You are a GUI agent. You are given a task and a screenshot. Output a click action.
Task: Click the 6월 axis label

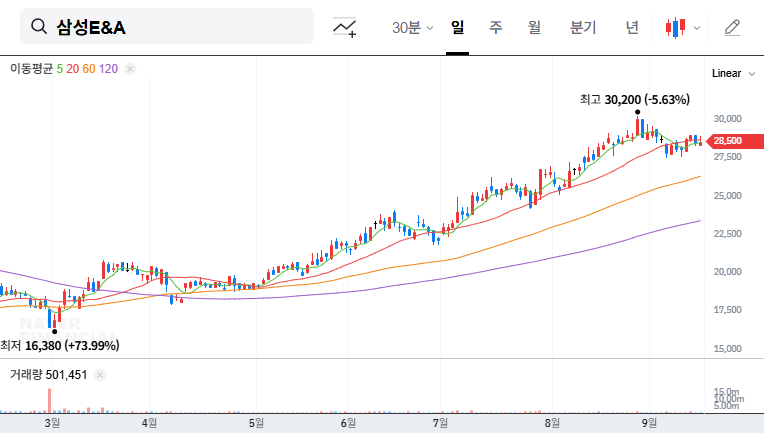click(348, 423)
